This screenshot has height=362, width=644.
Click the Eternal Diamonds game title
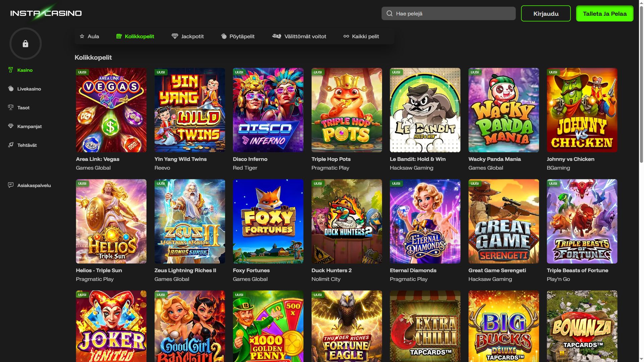(413, 270)
